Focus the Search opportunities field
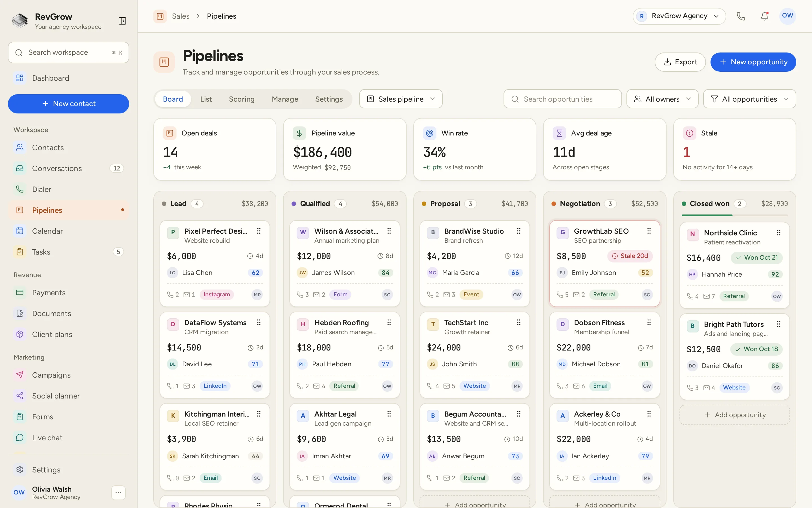 coord(562,99)
